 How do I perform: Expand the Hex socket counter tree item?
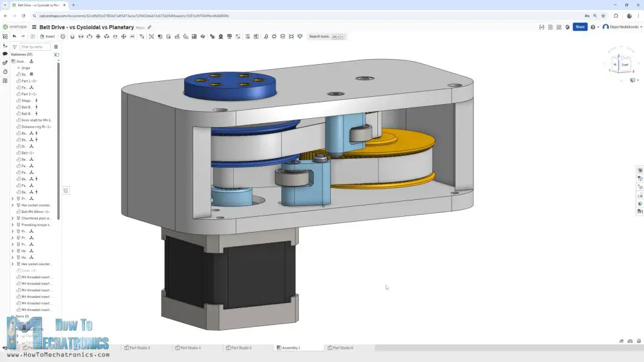point(13,205)
